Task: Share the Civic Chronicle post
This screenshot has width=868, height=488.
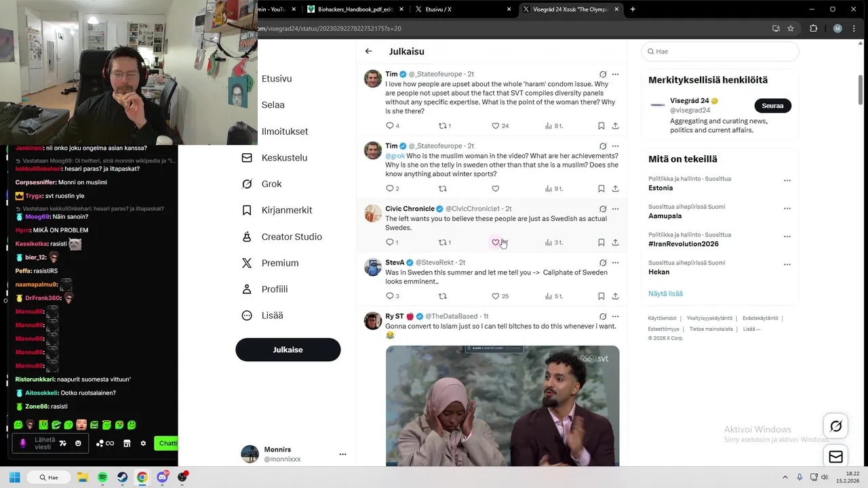Action: click(x=615, y=242)
